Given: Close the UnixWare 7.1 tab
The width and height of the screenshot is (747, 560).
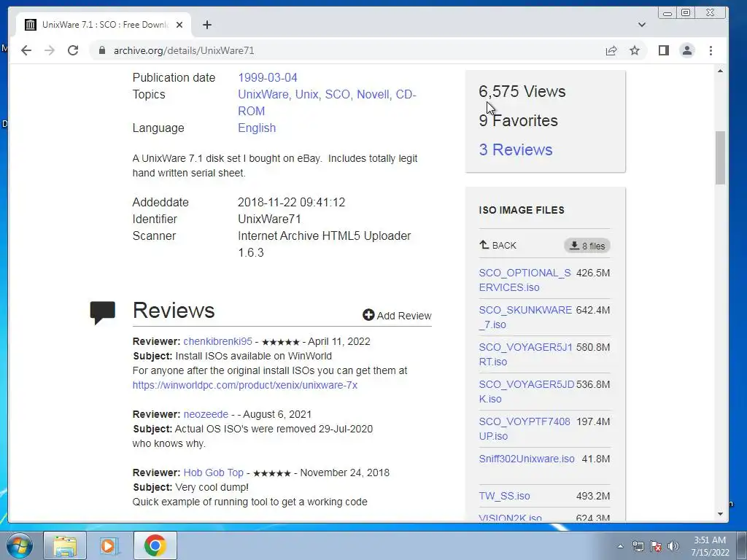Looking at the screenshot, I should click(179, 25).
